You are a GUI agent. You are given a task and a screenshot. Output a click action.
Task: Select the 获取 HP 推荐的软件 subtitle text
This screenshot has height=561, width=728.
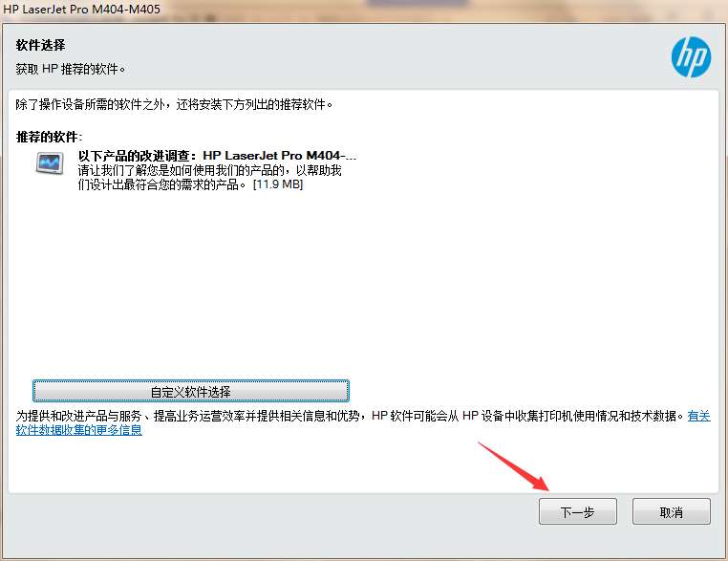click(71, 69)
